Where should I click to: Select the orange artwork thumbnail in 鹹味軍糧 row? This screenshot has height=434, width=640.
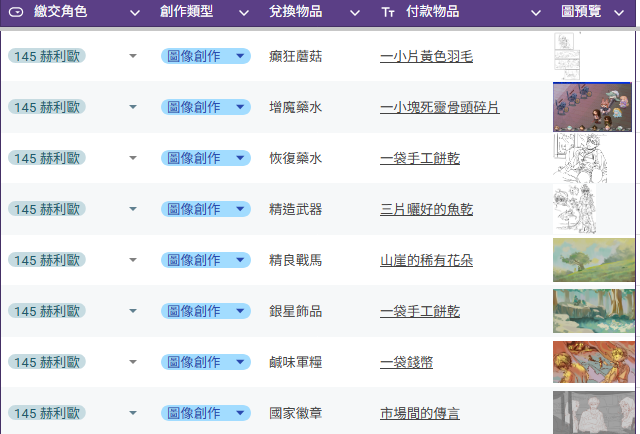pyautogui.click(x=594, y=362)
